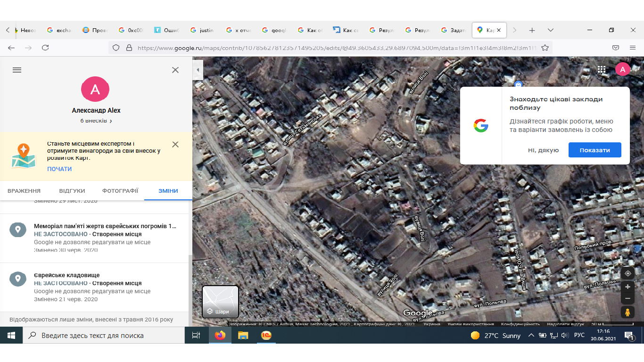Show hidden system tray icons
Screen dimensions: 644x362
point(531,336)
